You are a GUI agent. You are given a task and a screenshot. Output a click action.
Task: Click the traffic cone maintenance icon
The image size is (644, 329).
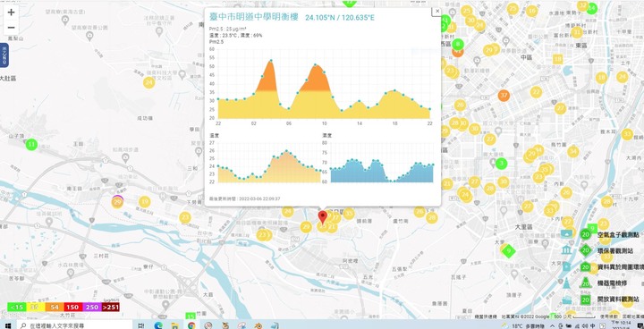tap(567, 283)
